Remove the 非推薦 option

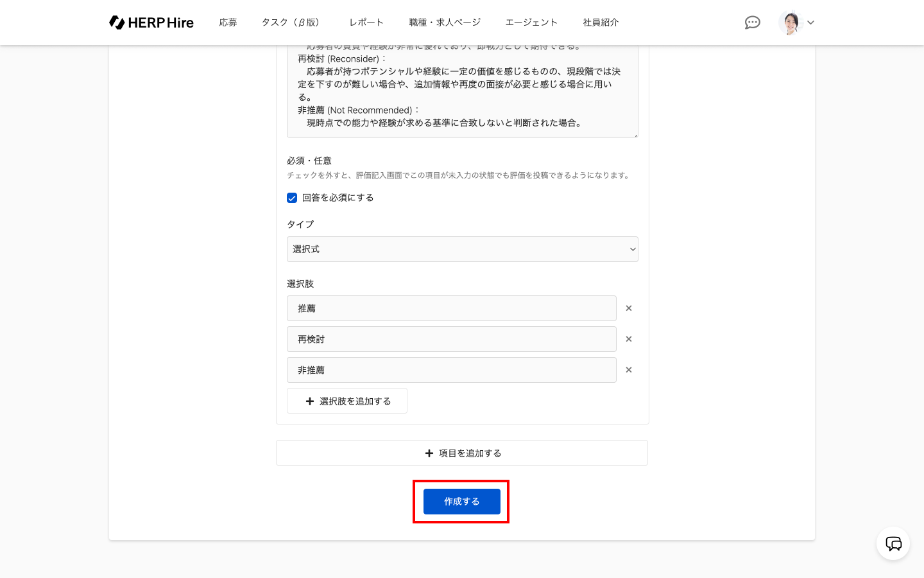point(629,370)
